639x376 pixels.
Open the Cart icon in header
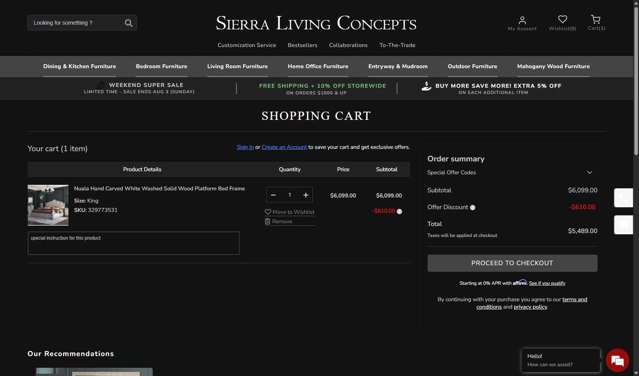596,19
